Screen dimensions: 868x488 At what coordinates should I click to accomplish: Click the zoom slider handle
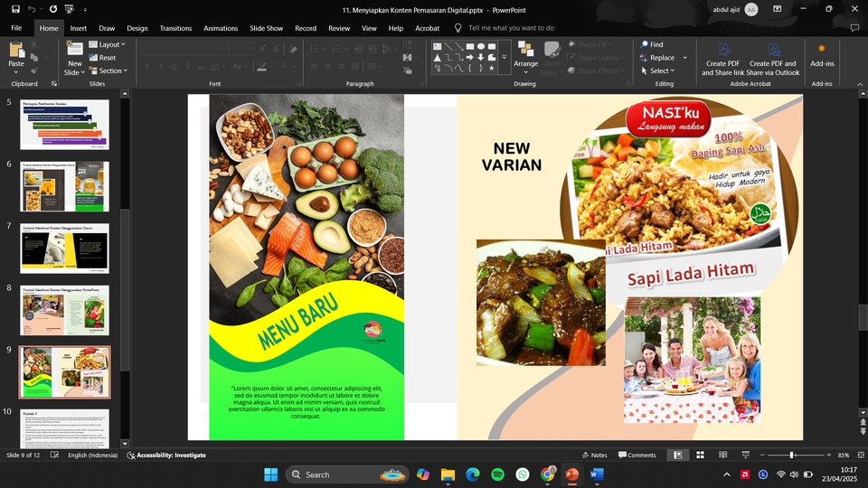click(x=792, y=455)
